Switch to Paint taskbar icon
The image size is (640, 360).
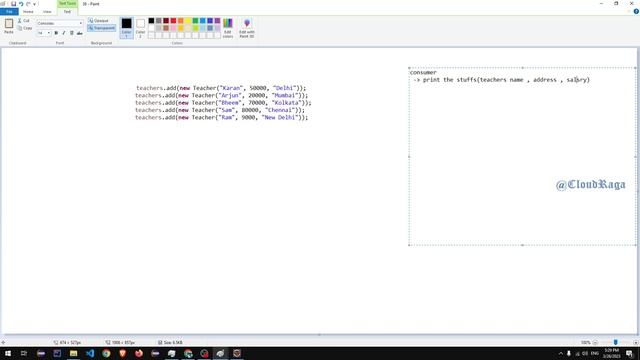click(220, 353)
